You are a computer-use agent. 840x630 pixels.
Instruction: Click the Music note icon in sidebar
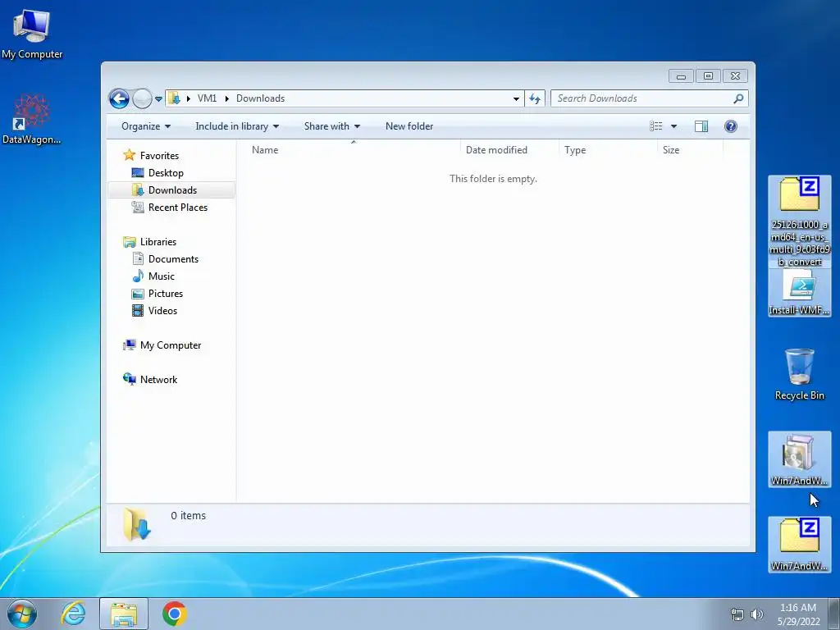(x=138, y=276)
